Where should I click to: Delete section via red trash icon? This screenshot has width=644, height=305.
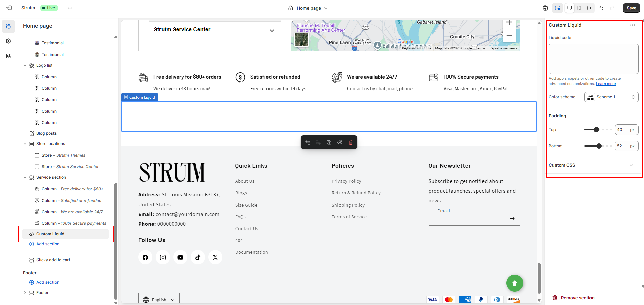pos(351,142)
